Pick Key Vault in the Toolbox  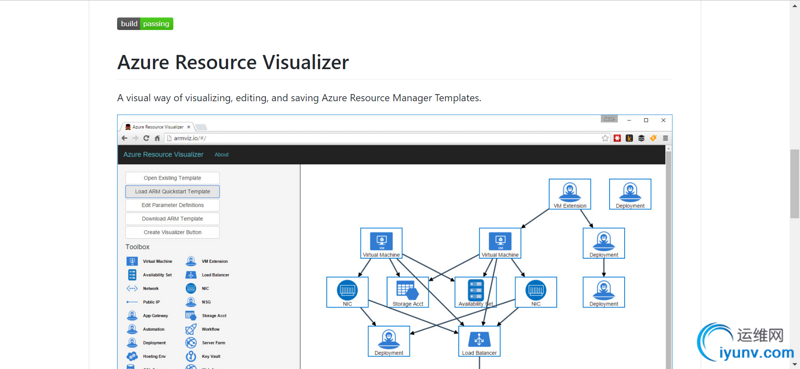pos(203,356)
